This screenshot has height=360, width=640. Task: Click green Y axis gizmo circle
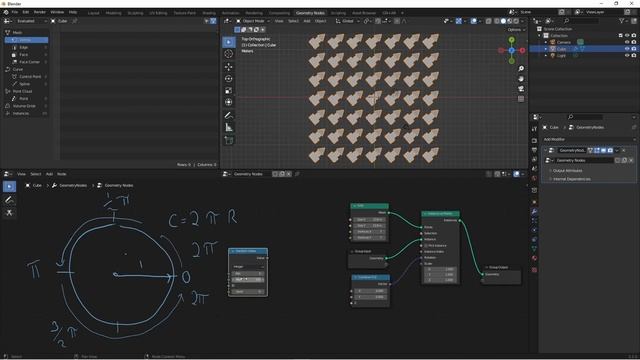tap(511, 40)
